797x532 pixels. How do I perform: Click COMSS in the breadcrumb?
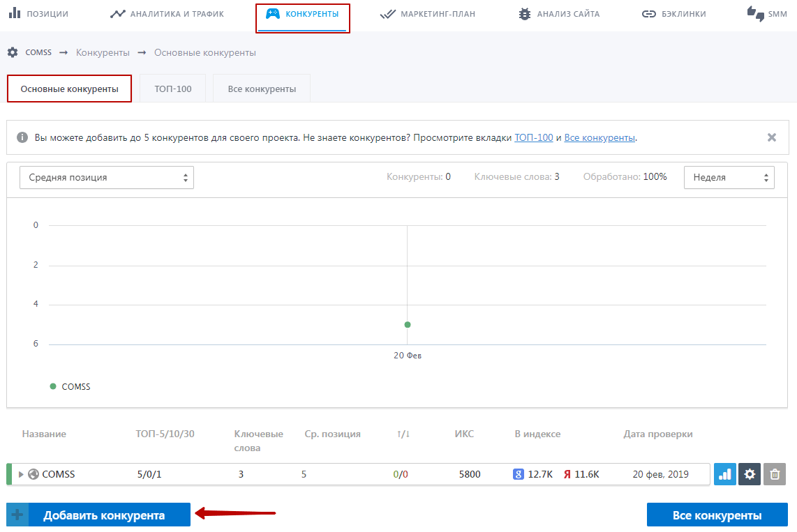[x=38, y=52]
